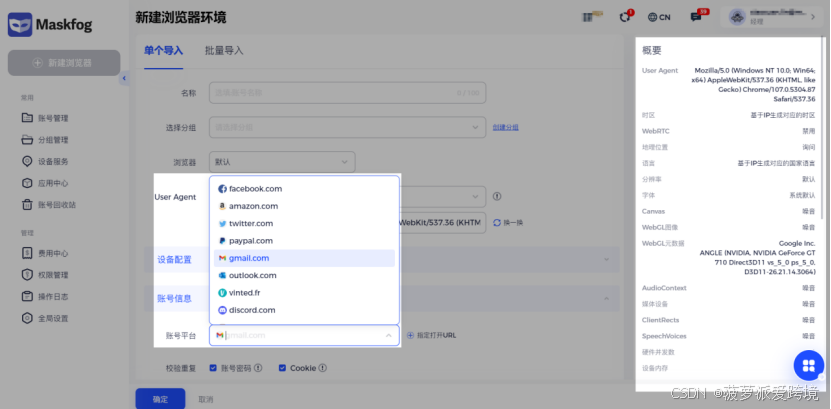
Task: Click the user avatar in the header
Action: (x=737, y=17)
